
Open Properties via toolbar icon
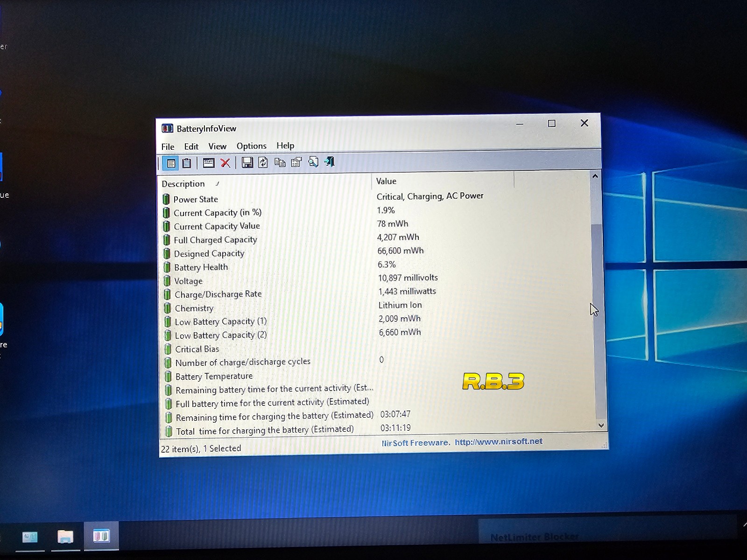296,162
